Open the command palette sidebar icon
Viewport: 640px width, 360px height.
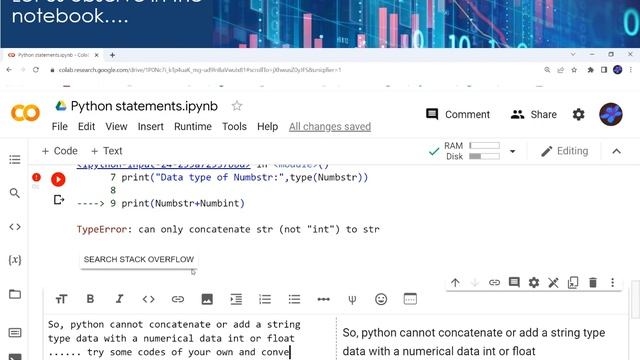coord(15,333)
